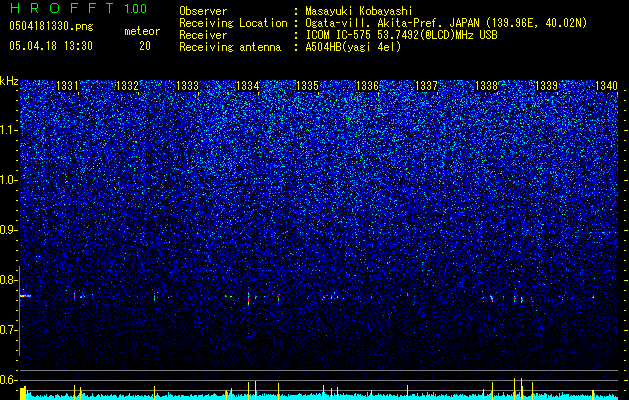629x400 pixels.
Task: Click the 1331 time marker
Action: coord(67,86)
